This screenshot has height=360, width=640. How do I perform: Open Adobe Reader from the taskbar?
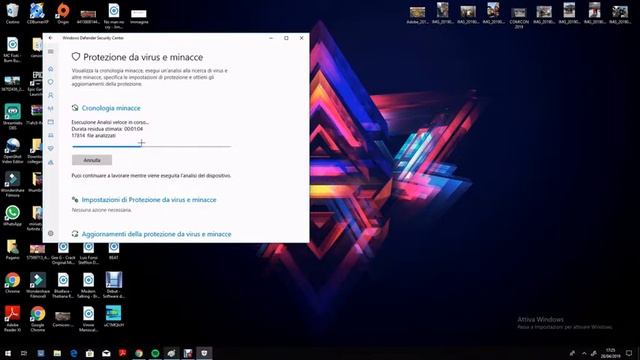point(122,353)
